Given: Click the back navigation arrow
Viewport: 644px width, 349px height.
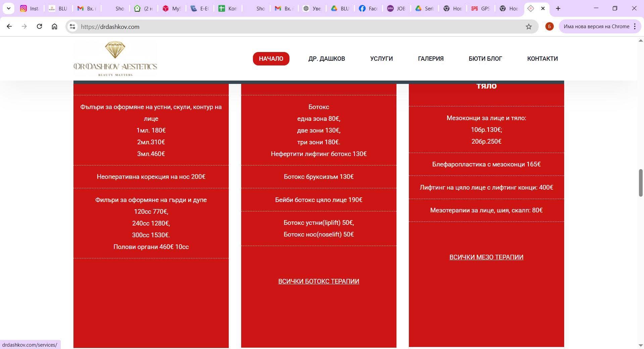Looking at the screenshot, I should [x=9, y=27].
